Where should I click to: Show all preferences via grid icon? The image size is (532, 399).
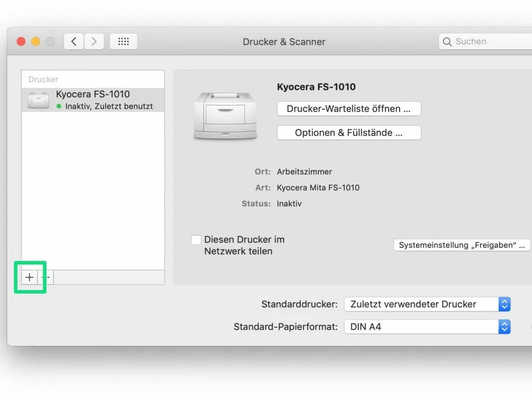tap(124, 42)
